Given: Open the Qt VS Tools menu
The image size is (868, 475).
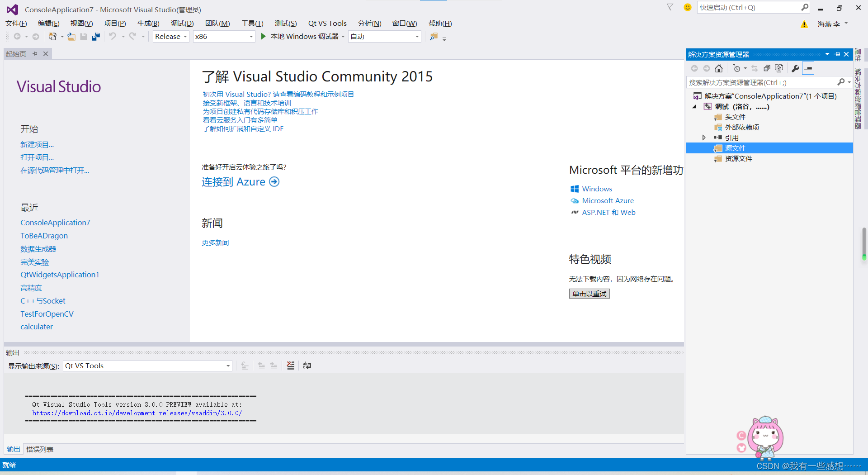Looking at the screenshot, I should coord(327,24).
